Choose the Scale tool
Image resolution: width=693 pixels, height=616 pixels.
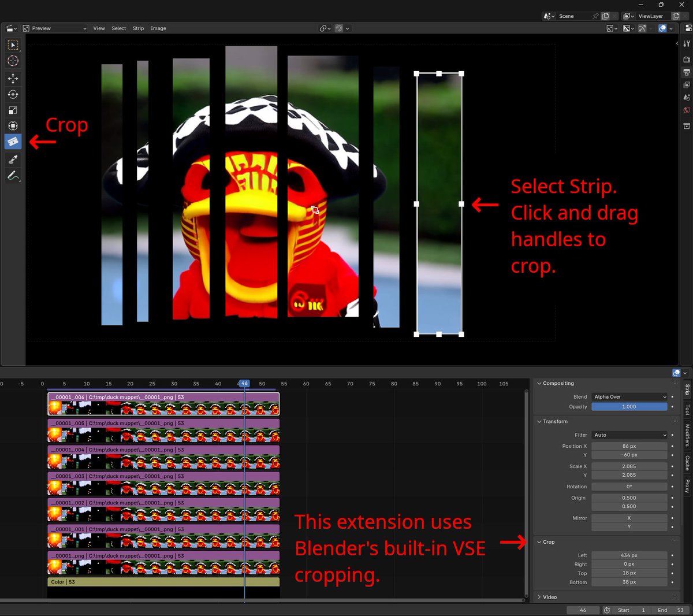(13, 110)
